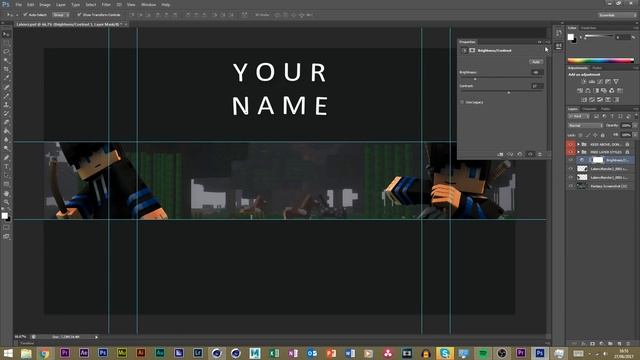The width and height of the screenshot is (640, 360).
Task: Toggle the lock all layer option
Action: 602,135
